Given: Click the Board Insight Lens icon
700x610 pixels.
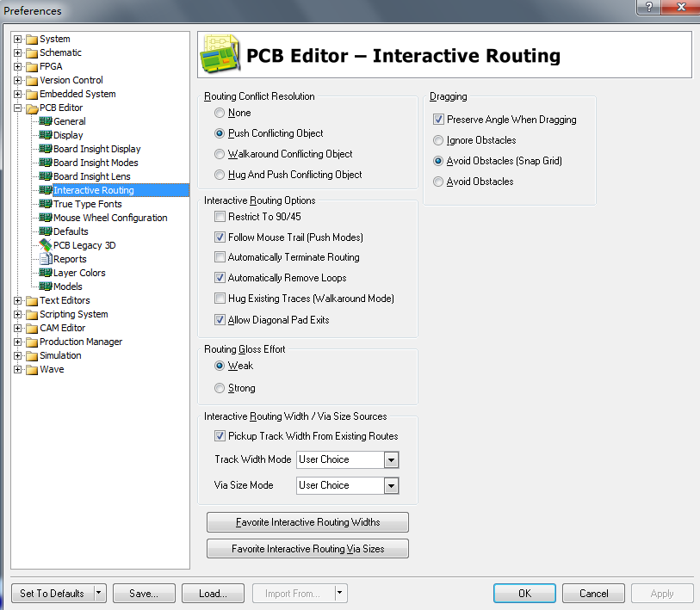Looking at the screenshot, I should (46, 176).
